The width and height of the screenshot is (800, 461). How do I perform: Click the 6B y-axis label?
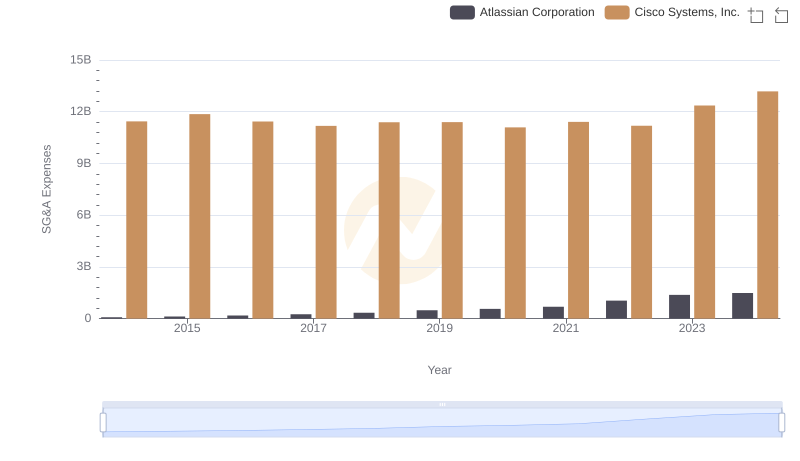84,215
